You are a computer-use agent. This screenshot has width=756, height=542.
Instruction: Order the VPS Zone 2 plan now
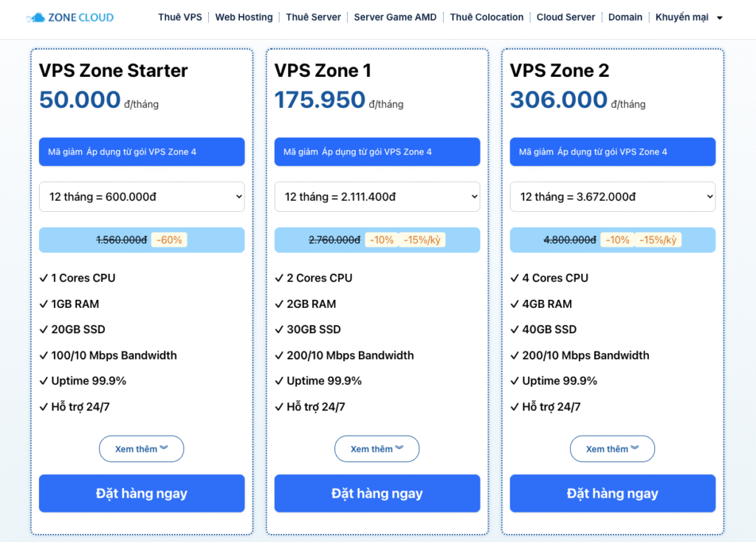(x=612, y=493)
